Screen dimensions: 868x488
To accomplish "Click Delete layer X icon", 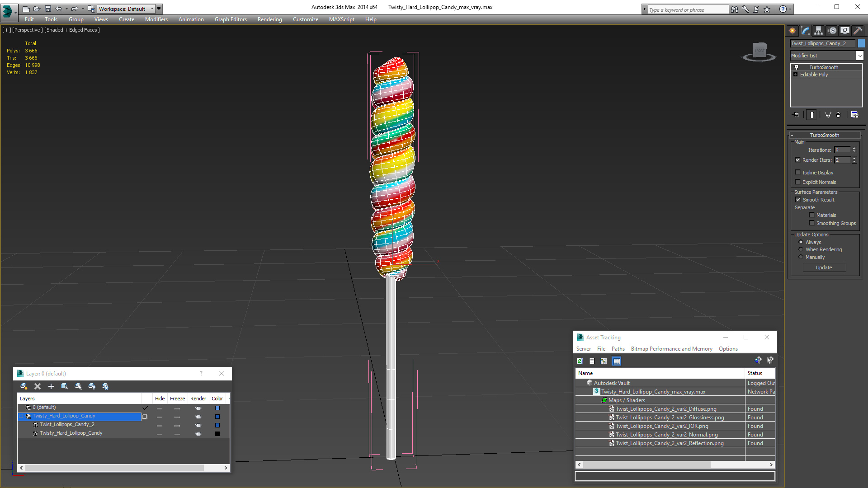I will (38, 386).
